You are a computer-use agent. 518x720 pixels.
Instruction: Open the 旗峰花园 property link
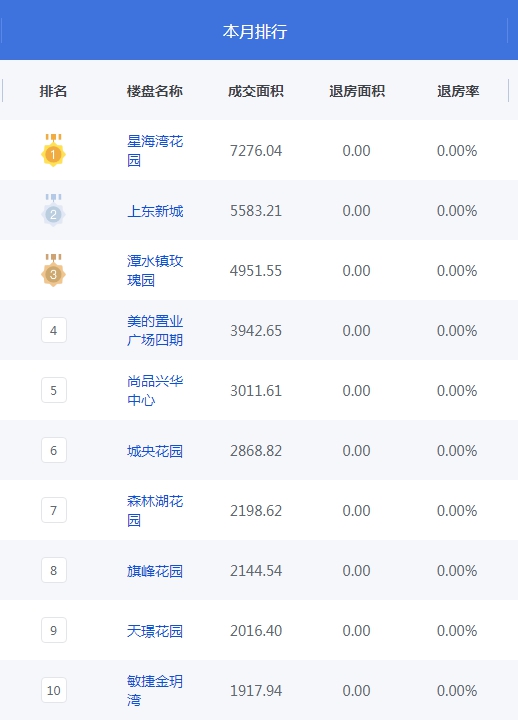click(155, 571)
